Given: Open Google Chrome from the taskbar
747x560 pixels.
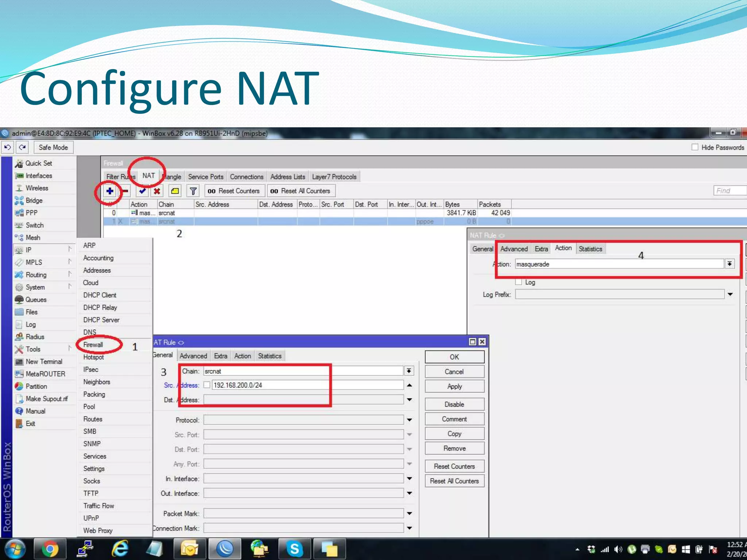Looking at the screenshot, I should (x=50, y=549).
